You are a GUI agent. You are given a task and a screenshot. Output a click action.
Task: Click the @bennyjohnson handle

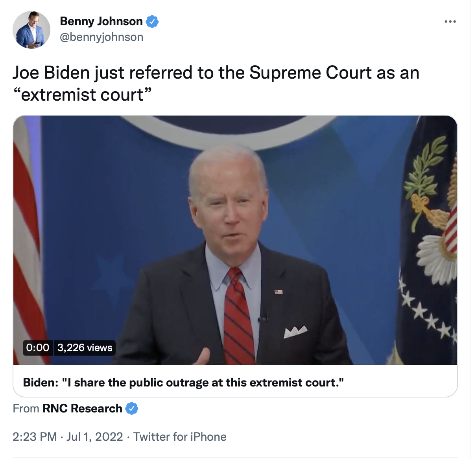point(101,37)
